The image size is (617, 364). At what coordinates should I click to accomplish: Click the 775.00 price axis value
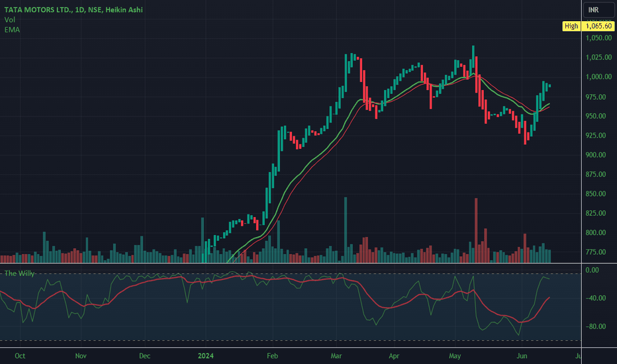pos(596,252)
